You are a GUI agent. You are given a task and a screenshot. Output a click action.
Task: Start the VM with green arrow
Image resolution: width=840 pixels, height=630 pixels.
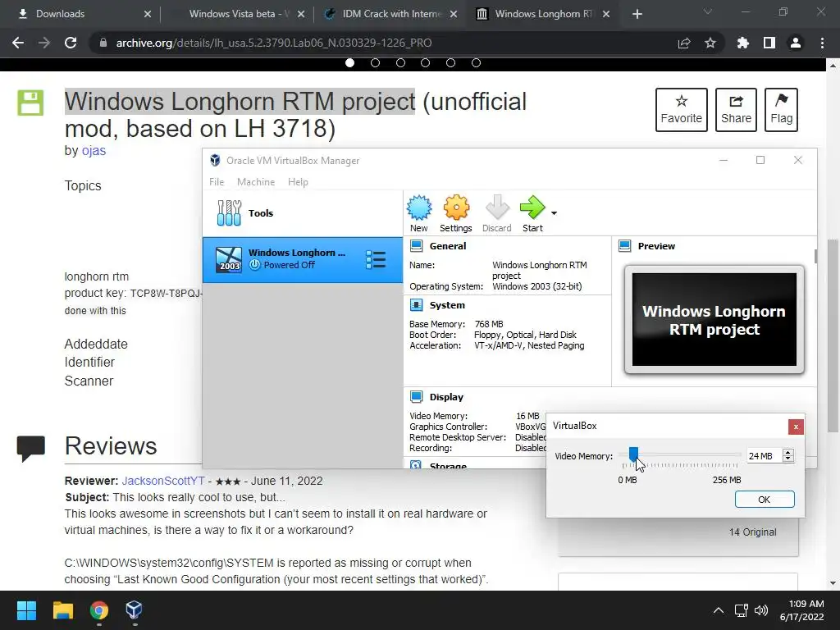pos(532,213)
